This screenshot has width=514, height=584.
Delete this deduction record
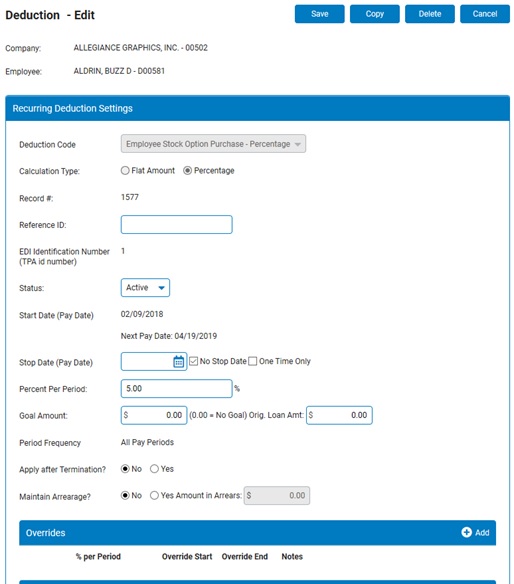coord(430,14)
